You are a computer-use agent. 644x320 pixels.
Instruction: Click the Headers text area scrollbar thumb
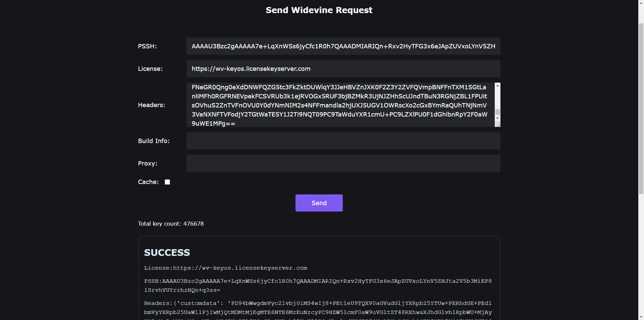[x=498, y=112]
